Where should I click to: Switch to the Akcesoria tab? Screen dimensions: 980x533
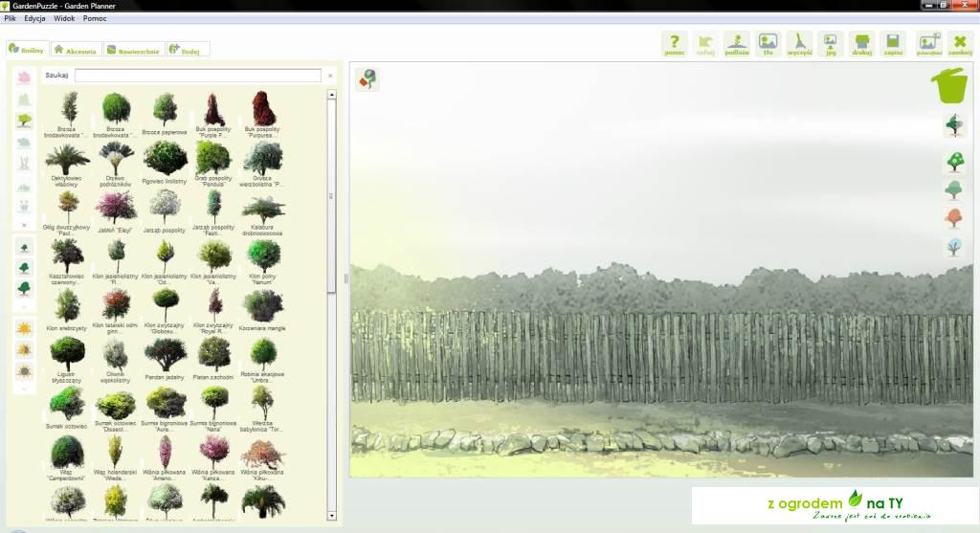[76, 50]
